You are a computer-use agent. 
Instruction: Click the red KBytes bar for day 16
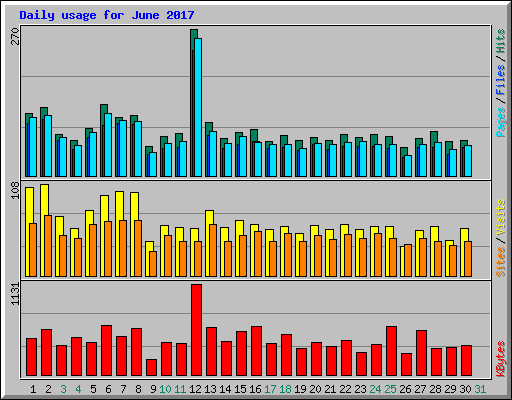click(256, 351)
